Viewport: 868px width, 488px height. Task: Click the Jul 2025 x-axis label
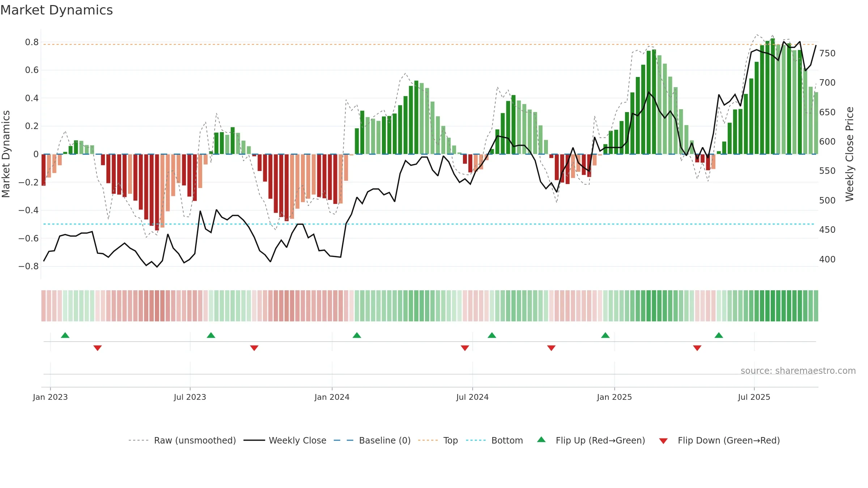click(x=754, y=397)
